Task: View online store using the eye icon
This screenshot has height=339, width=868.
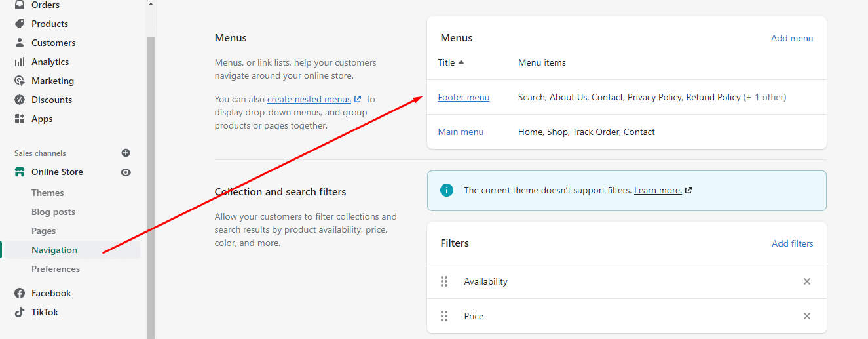Action: coord(126,172)
